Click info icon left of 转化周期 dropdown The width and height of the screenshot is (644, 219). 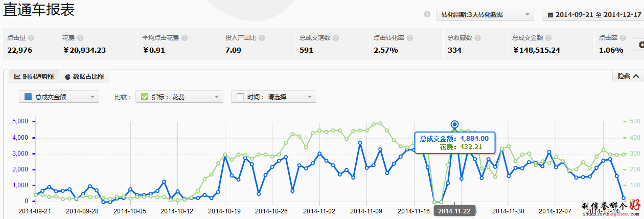coord(427,14)
